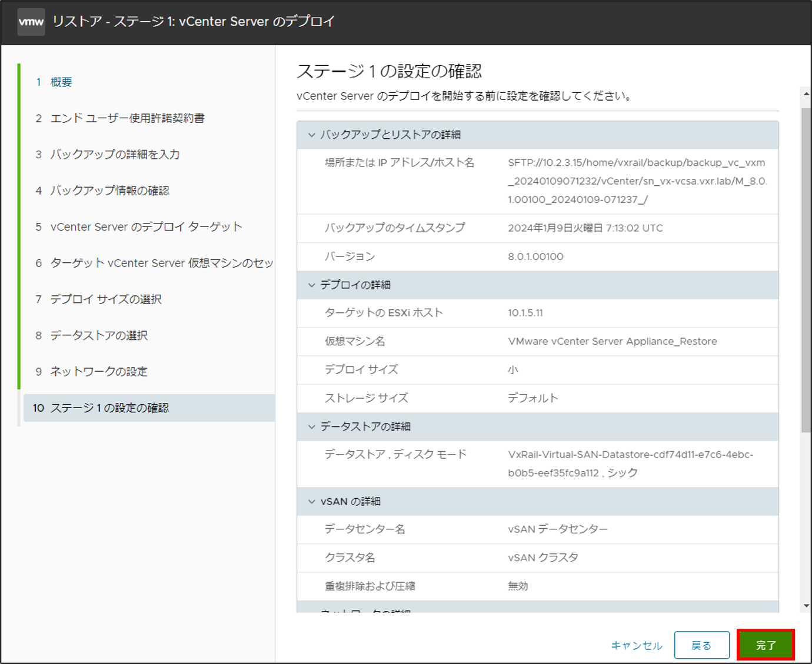Image resolution: width=812 pixels, height=664 pixels.
Task: Click the 戻る button
Action: point(702,645)
